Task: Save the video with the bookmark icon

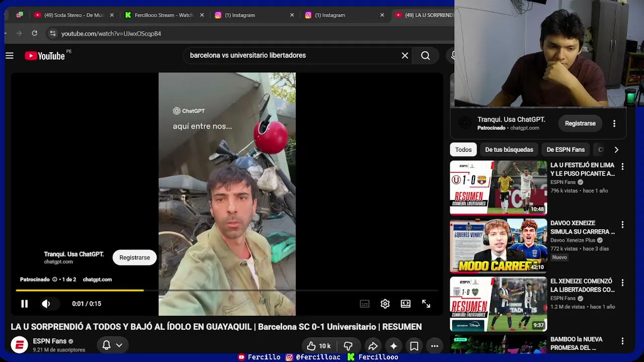Action: pos(414,346)
